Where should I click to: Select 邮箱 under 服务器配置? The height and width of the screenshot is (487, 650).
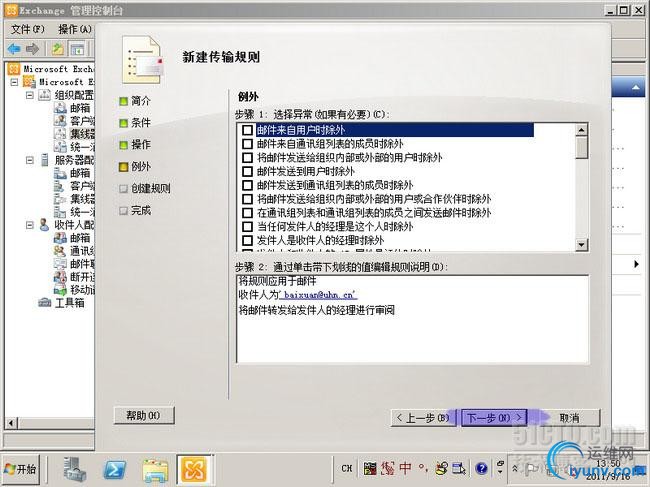(80, 172)
